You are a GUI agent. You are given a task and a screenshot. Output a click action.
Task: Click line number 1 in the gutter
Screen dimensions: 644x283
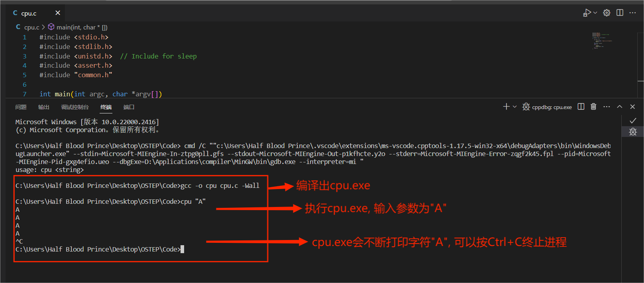(x=24, y=37)
